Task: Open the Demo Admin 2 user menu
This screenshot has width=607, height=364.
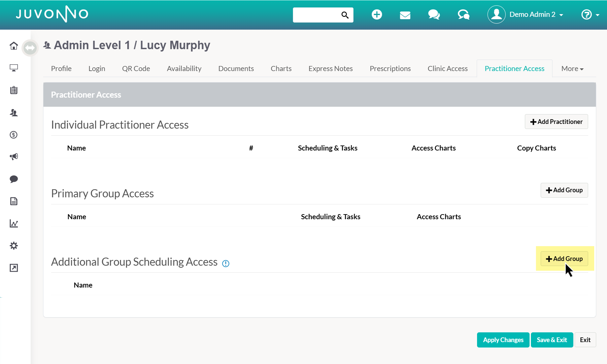Action: [x=526, y=14]
